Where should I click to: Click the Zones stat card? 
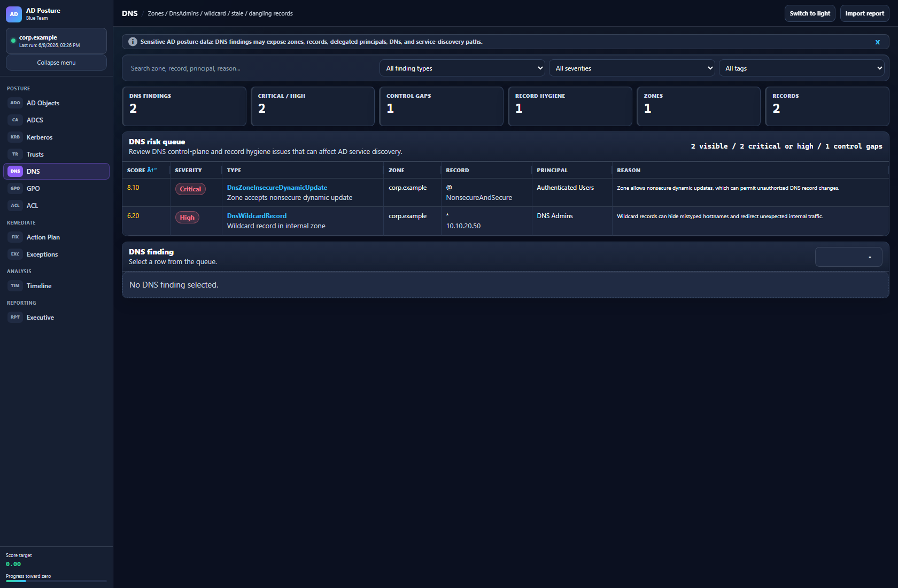coord(699,106)
